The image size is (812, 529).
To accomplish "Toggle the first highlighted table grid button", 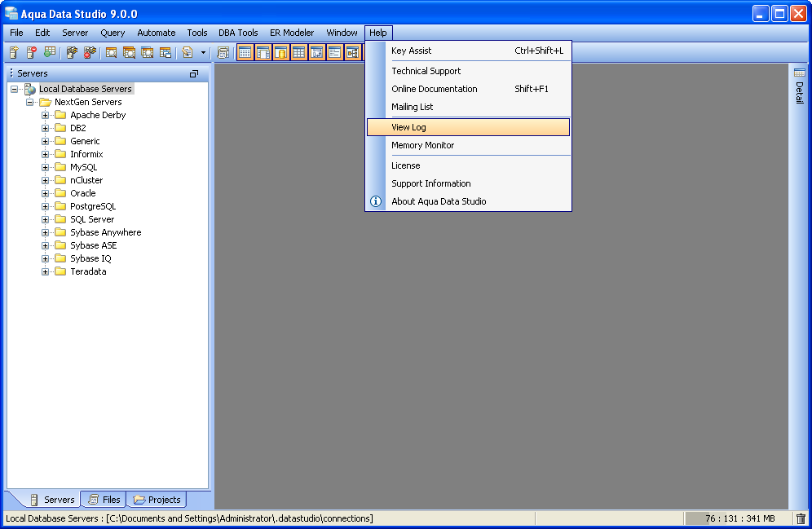I will point(245,52).
